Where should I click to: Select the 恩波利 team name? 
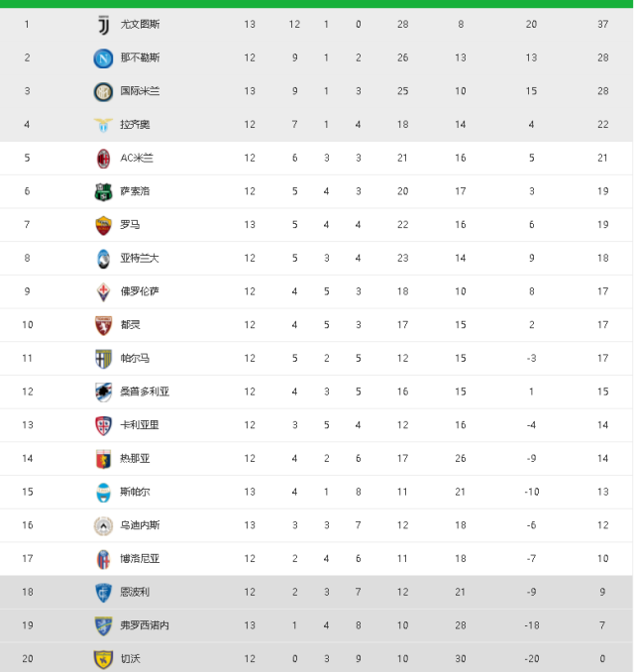[x=135, y=592]
